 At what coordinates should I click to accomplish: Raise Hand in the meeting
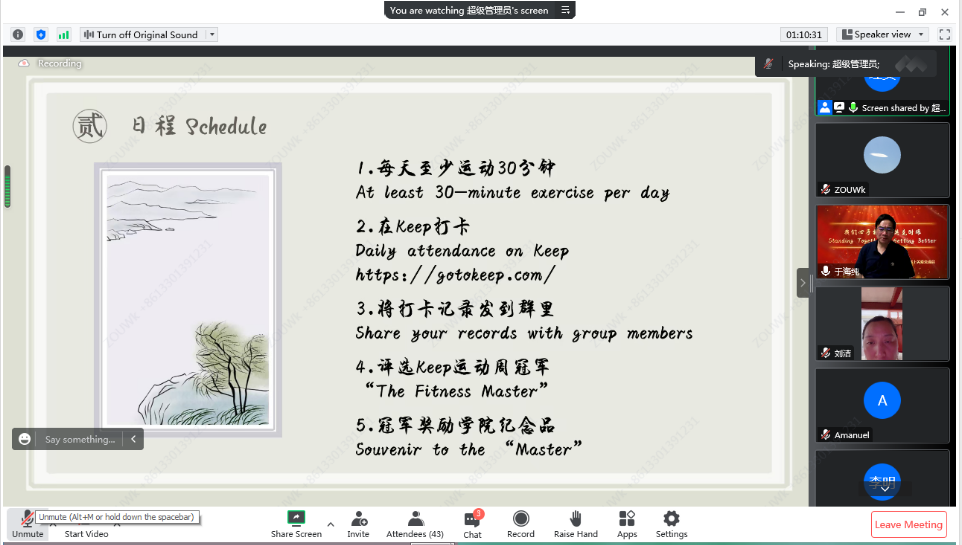tap(575, 525)
